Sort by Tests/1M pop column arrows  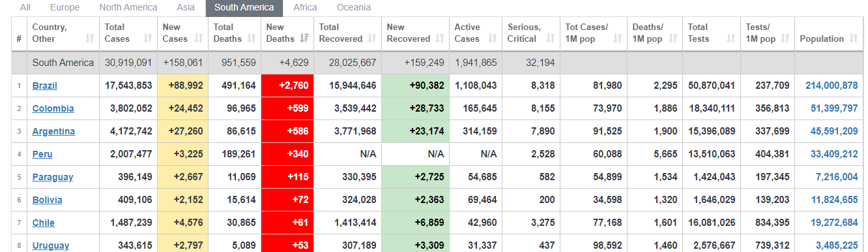[785, 39]
